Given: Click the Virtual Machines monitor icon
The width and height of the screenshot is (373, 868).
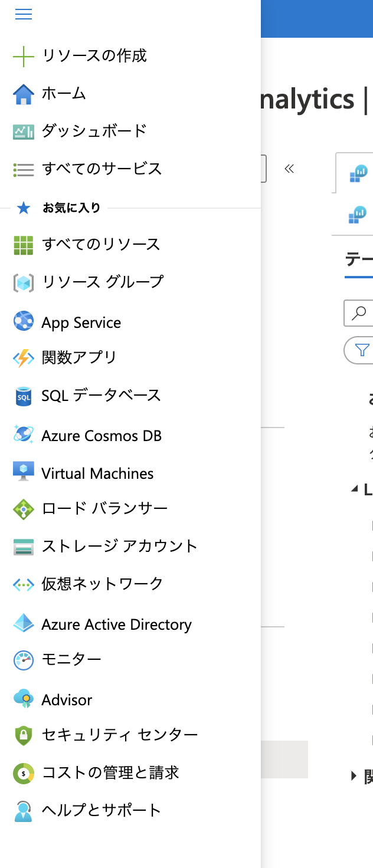Looking at the screenshot, I should click(x=24, y=472).
